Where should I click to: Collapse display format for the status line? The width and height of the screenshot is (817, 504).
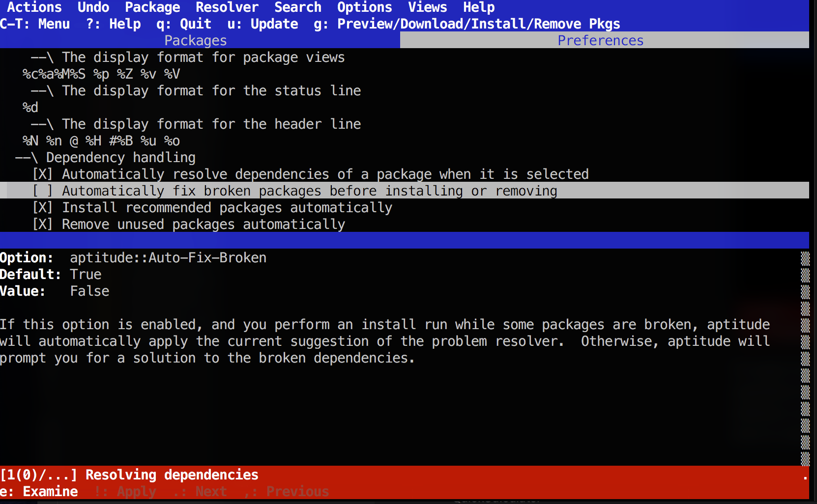(42, 91)
